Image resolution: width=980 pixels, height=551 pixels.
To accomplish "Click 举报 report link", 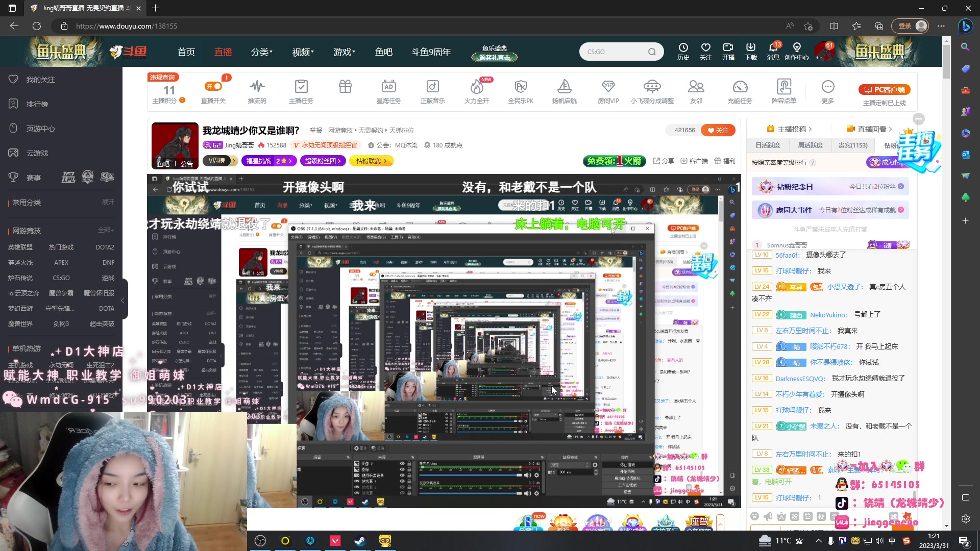I will pos(315,131).
